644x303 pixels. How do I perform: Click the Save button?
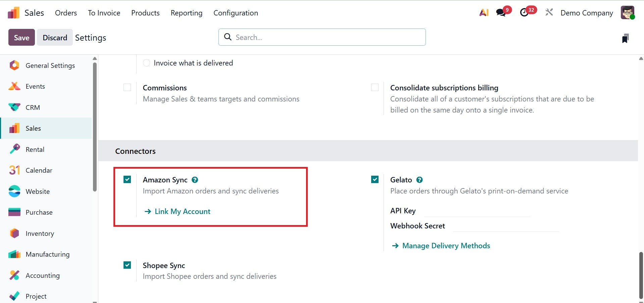(x=21, y=38)
